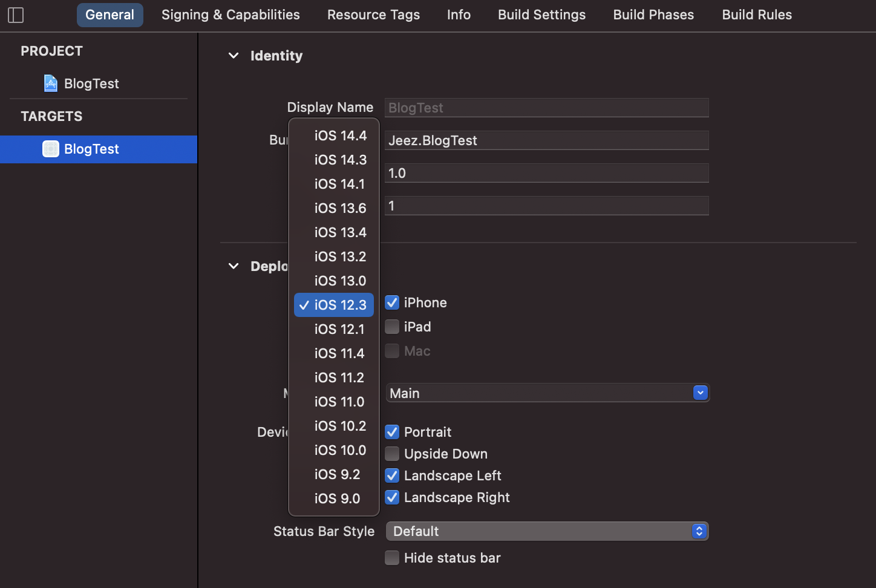Pick iOS 10.0 in version menu

coord(334,450)
